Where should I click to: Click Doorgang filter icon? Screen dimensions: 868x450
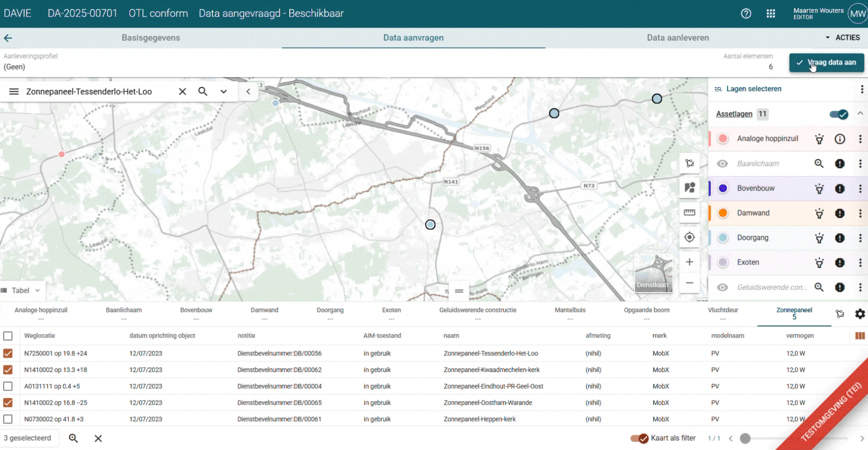pos(819,238)
